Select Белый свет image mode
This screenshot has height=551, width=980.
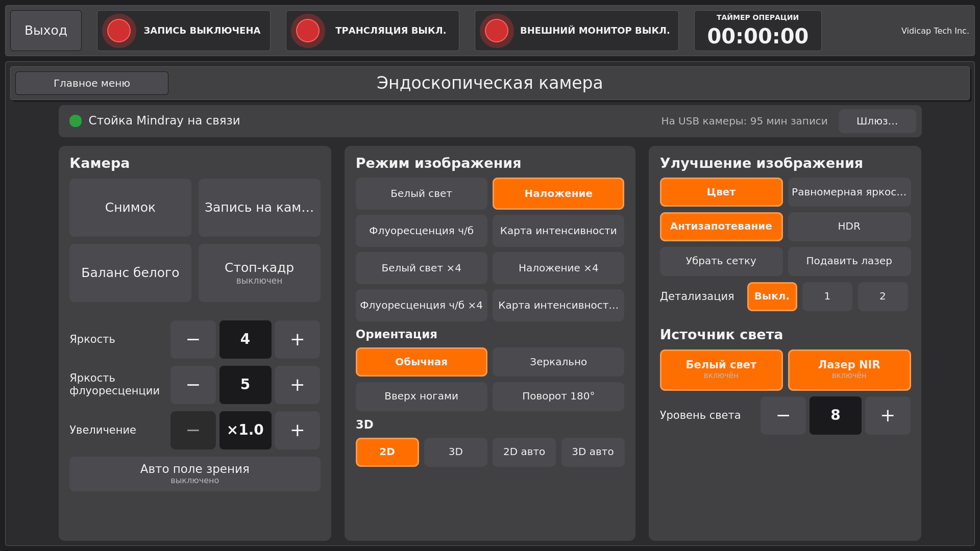421,194
